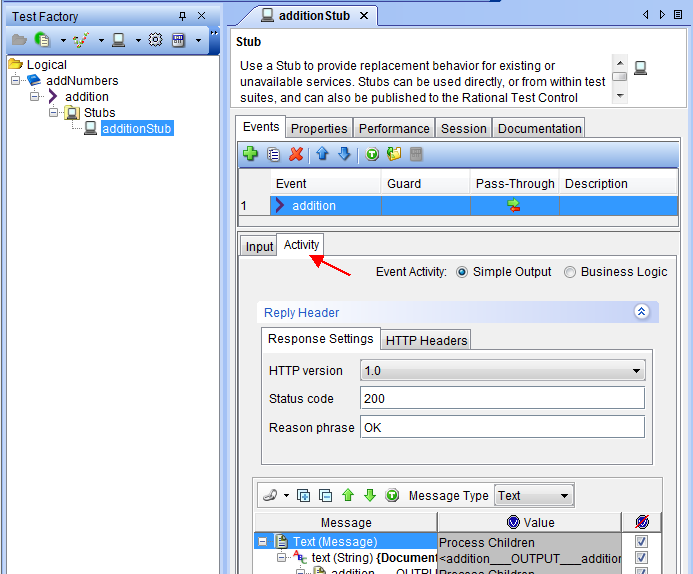Switch to the Performance tab
This screenshot has height=574, width=693.
(x=394, y=129)
